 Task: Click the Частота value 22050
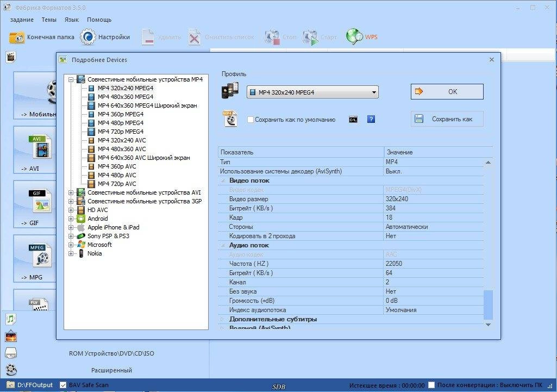tap(393, 264)
